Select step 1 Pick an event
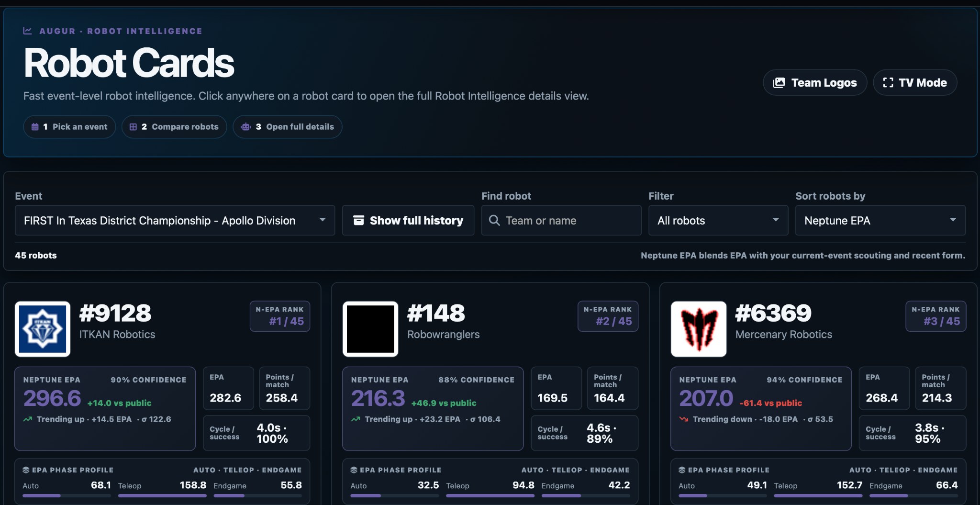This screenshot has width=980, height=505. 69,127
